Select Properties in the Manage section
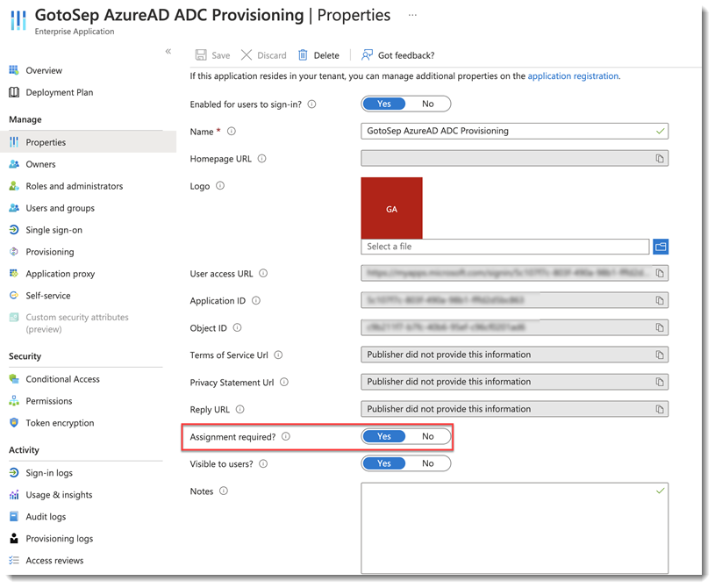 pos(88,142)
